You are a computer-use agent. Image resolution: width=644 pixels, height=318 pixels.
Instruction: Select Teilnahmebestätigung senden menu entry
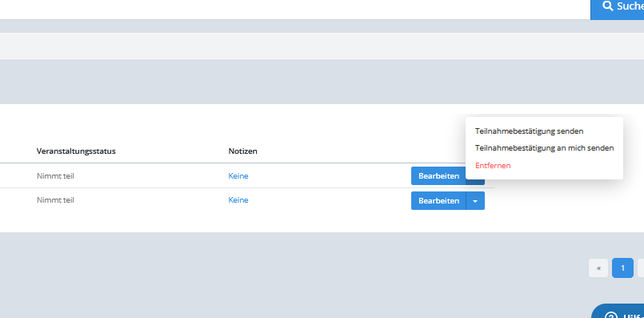point(529,131)
